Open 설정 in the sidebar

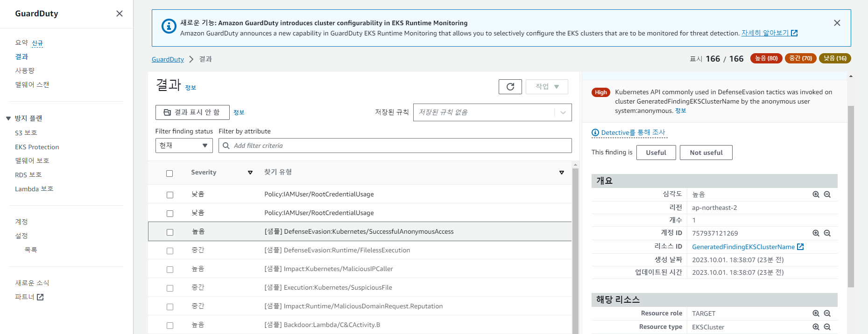coord(21,236)
